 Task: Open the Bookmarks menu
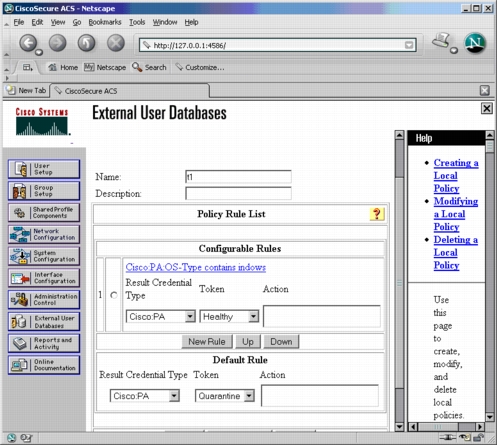[105, 22]
